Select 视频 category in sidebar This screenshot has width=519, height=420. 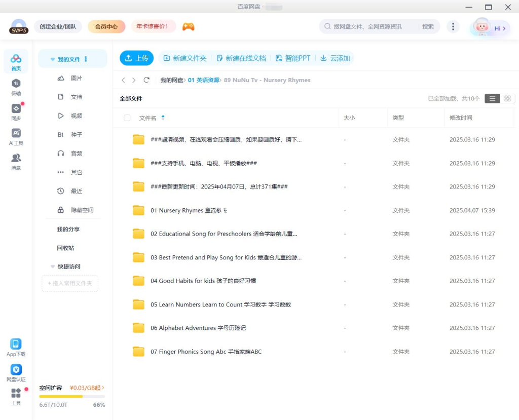[x=76, y=116]
